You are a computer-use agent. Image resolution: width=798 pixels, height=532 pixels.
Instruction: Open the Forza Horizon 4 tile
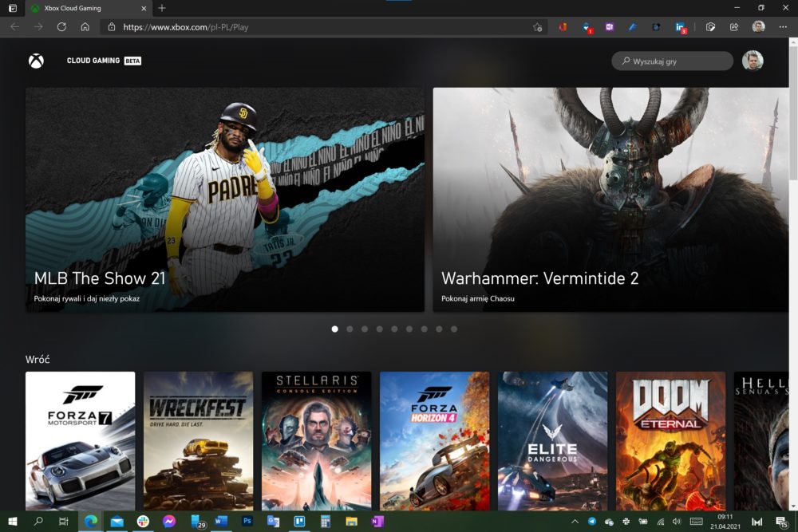[x=435, y=441]
